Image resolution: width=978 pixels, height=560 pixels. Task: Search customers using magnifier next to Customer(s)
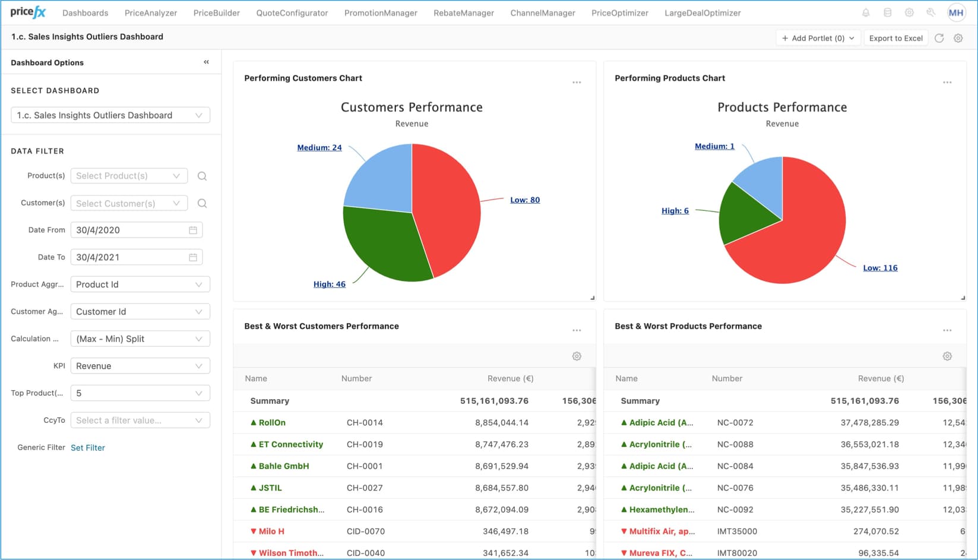click(202, 203)
